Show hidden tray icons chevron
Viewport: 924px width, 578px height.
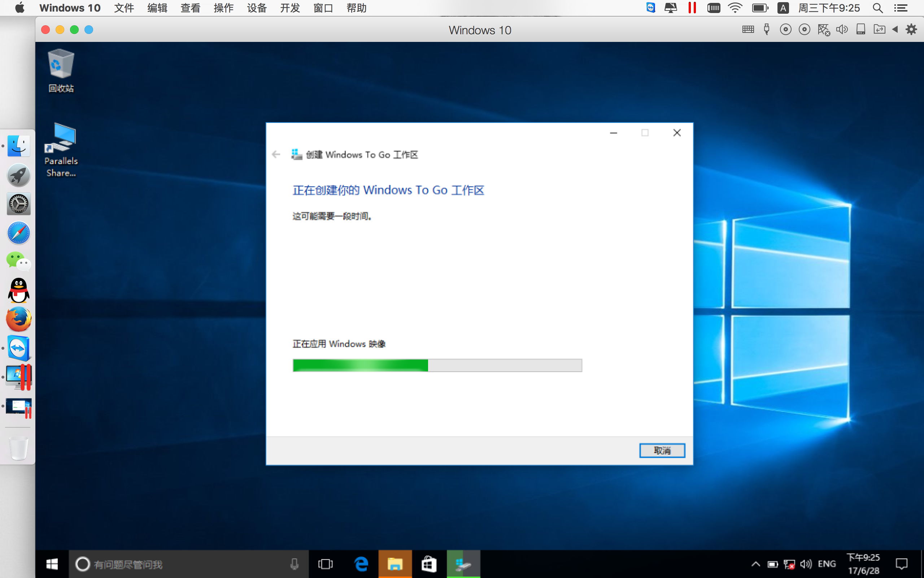[755, 564]
